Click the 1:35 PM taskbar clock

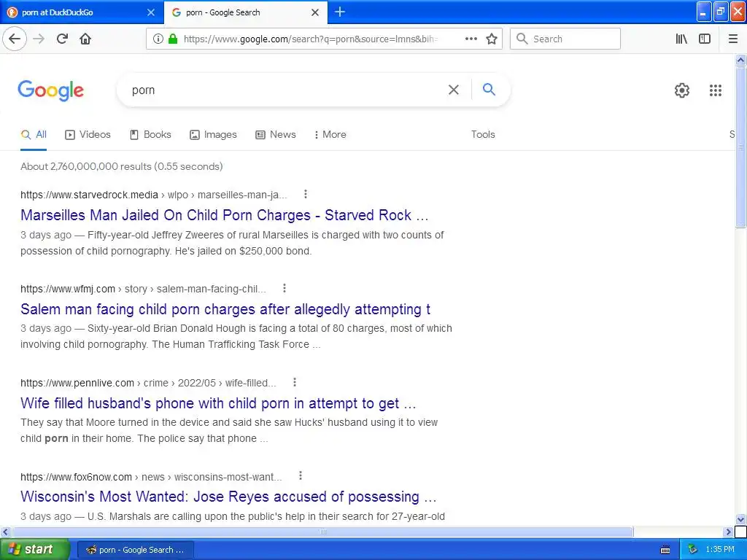coord(720,550)
